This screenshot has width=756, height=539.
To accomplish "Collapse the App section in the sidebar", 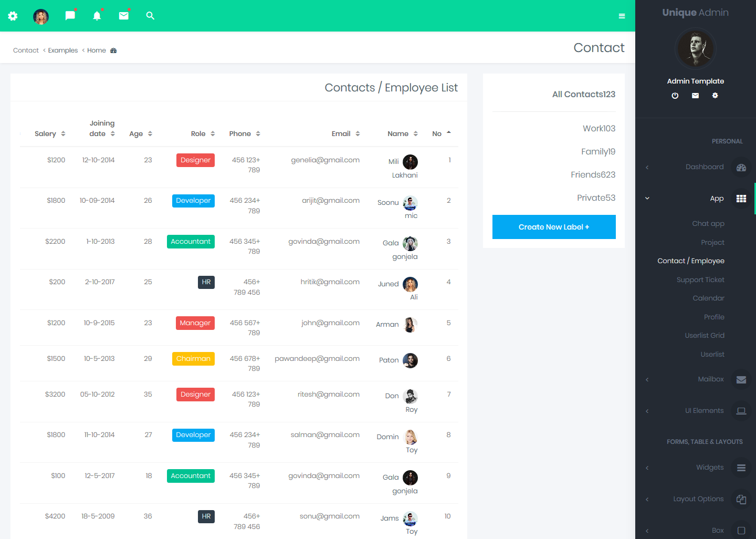I will 647,198.
